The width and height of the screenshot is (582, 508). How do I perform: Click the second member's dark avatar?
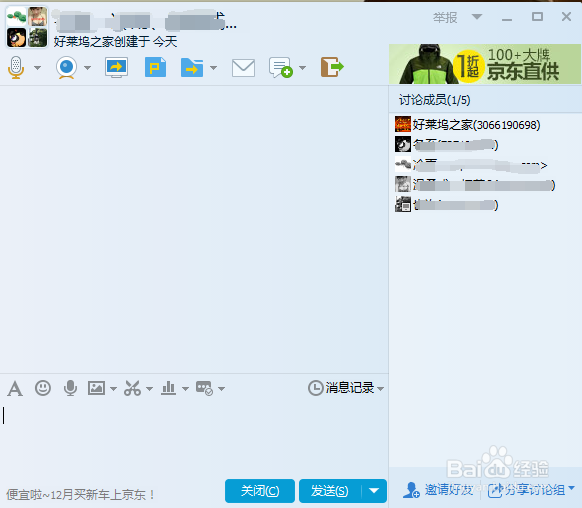pos(403,144)
